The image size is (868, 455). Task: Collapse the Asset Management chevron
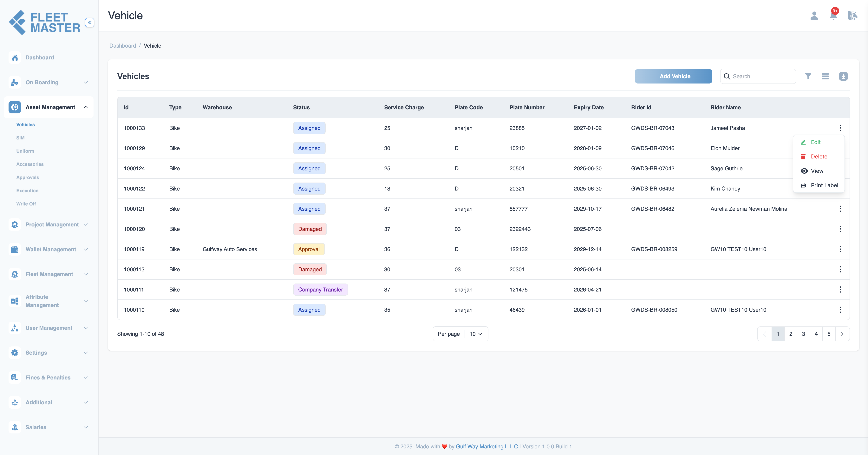coord(86,107)
